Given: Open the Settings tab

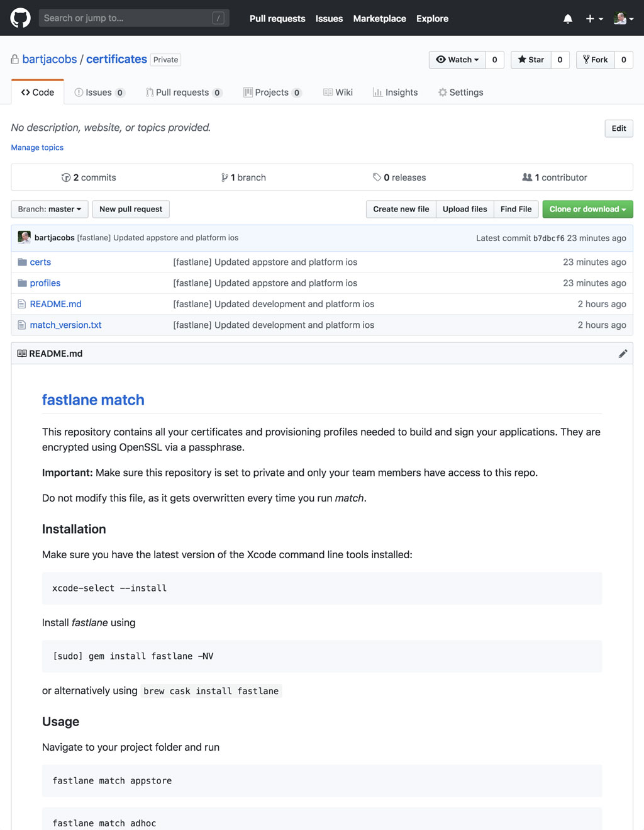Looking at the screenshot, I should click(460, 92).
